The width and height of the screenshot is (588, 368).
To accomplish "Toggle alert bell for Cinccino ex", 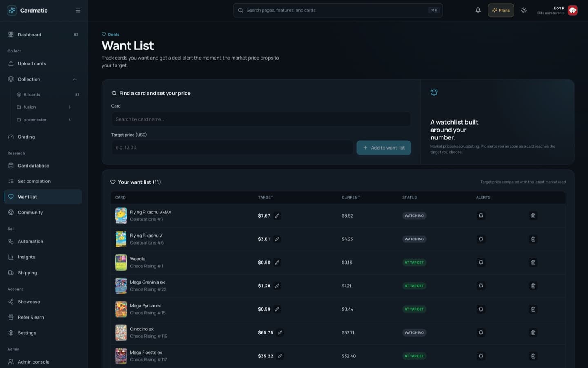I will click(481, 333).
